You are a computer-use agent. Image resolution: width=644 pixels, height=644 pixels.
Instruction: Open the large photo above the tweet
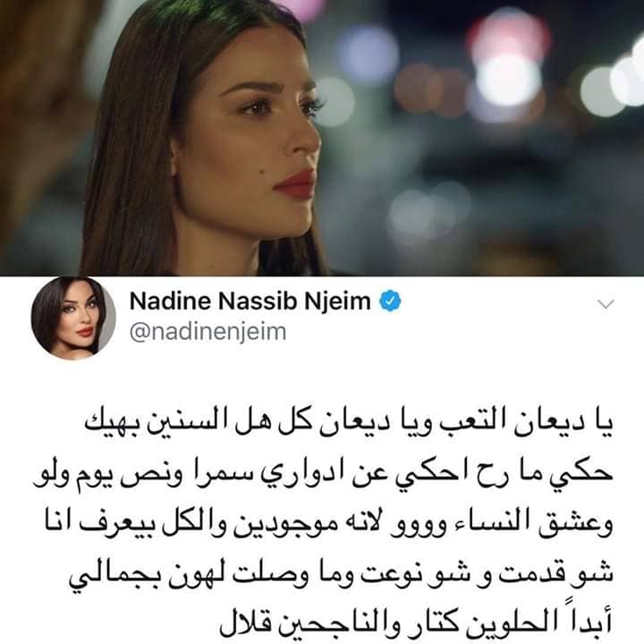[322, 138]
